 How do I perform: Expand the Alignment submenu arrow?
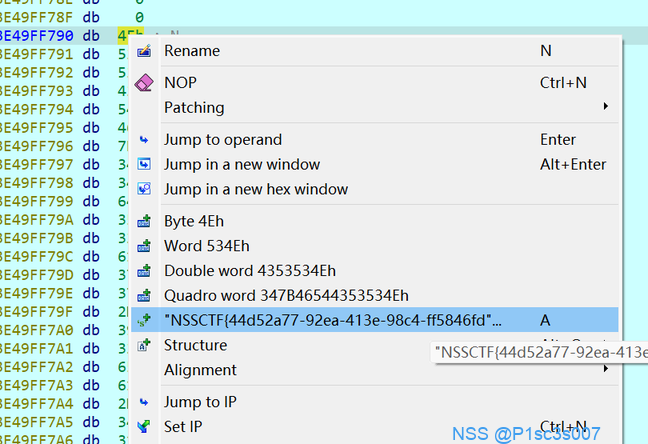click(x=605, y=368)
